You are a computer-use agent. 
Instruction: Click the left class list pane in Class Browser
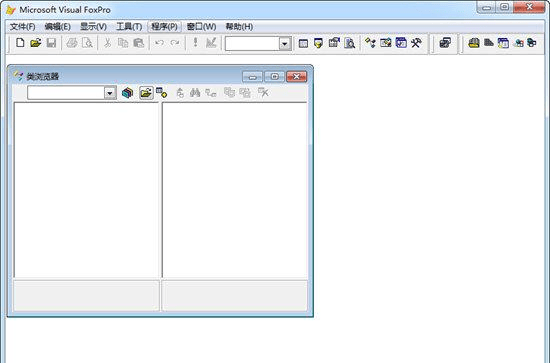86,190
